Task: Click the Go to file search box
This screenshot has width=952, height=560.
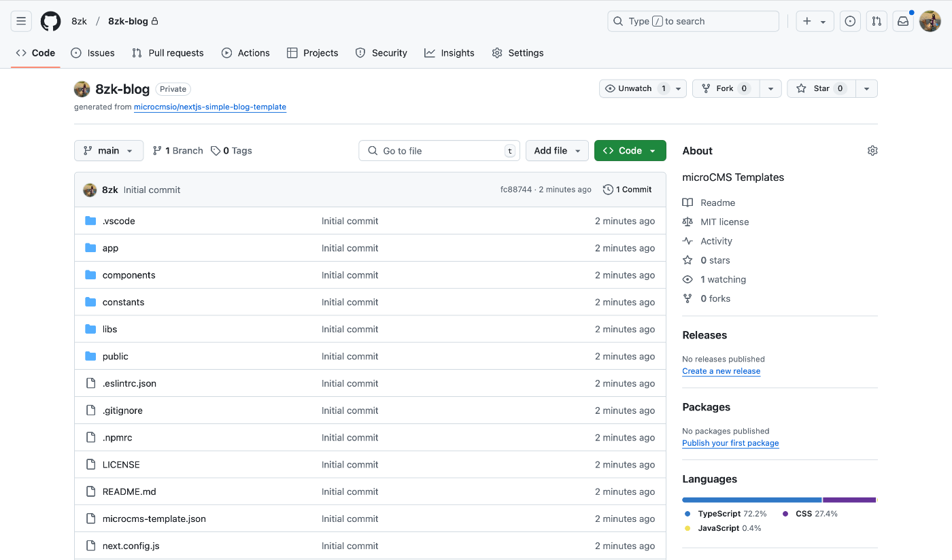Action: click(x=439, y=151)
